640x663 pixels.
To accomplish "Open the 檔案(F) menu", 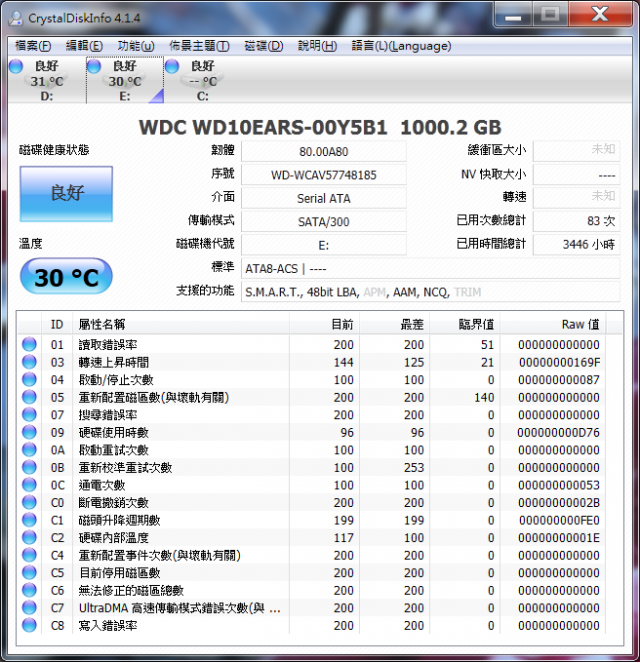I will pyautogui.click(x=33, y=46).
